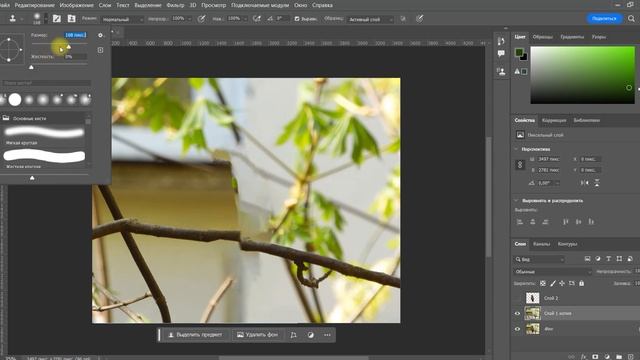This screenshot has height=360, width=640.
Task: Open the History panel icon
Action: pyautogui.click(x=501, y=41)
